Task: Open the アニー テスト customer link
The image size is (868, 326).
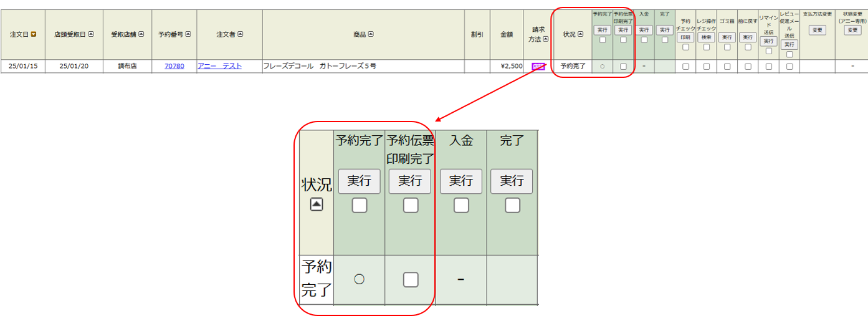Action: coord(219,66)
